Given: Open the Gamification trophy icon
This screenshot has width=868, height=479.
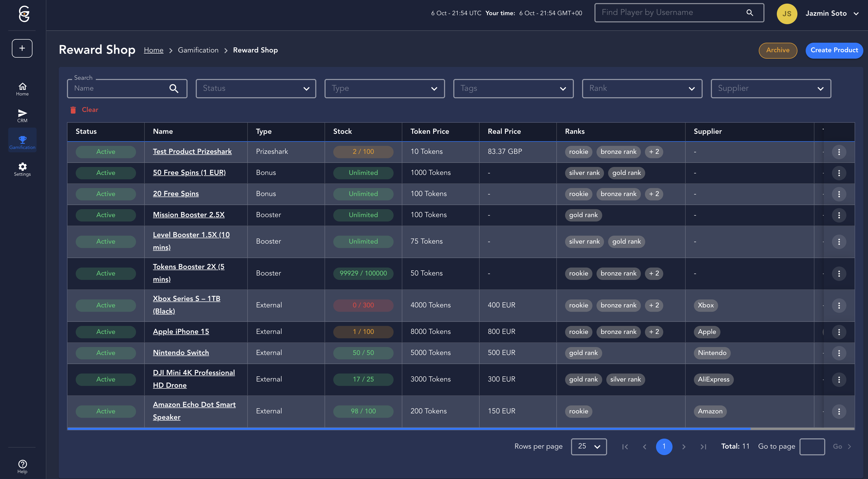Looking at the screenshot, I should [x=22, y=139].
